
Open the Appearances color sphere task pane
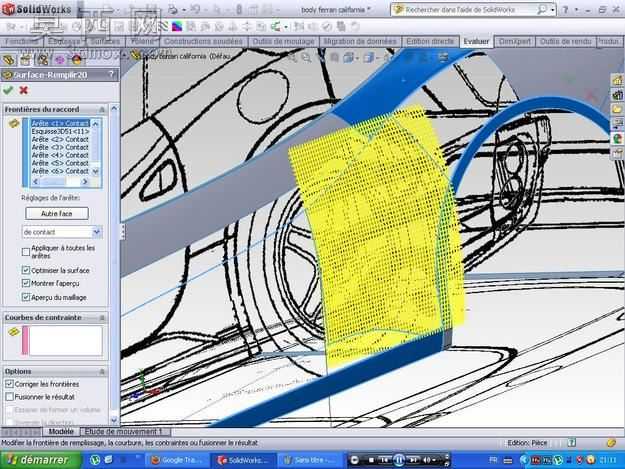point(618,138)
